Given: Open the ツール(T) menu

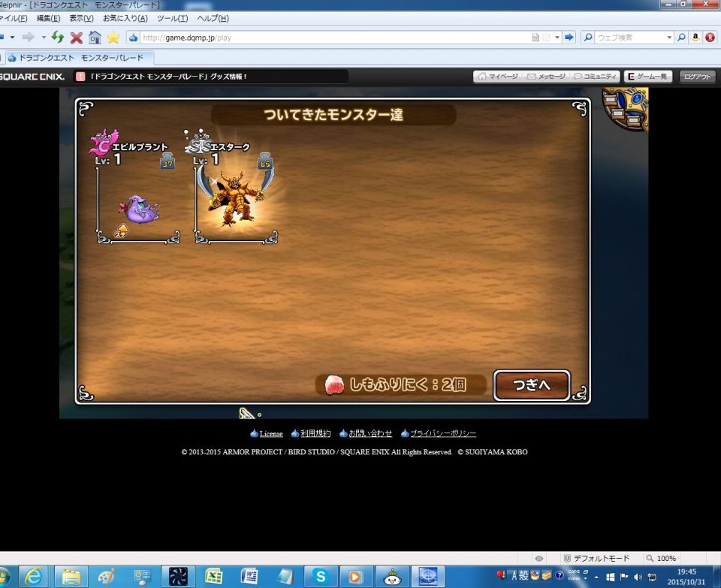Looking at the screenshot, I should tap(173, 18).
